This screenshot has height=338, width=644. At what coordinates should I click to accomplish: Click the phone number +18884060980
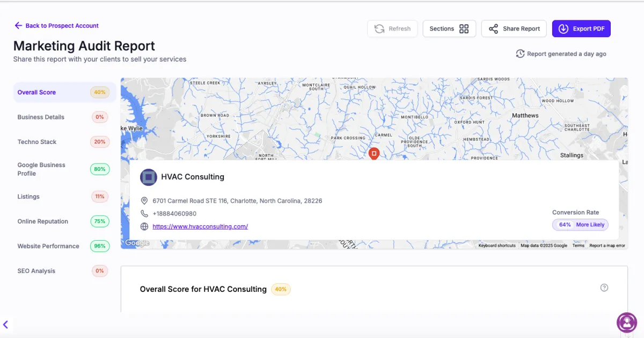(174, 214)
